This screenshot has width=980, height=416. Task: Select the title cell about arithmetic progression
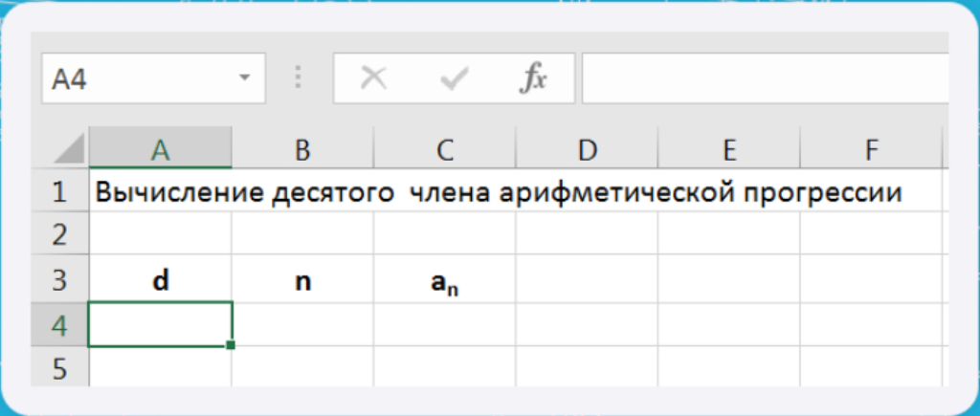[x=160, y=192]
